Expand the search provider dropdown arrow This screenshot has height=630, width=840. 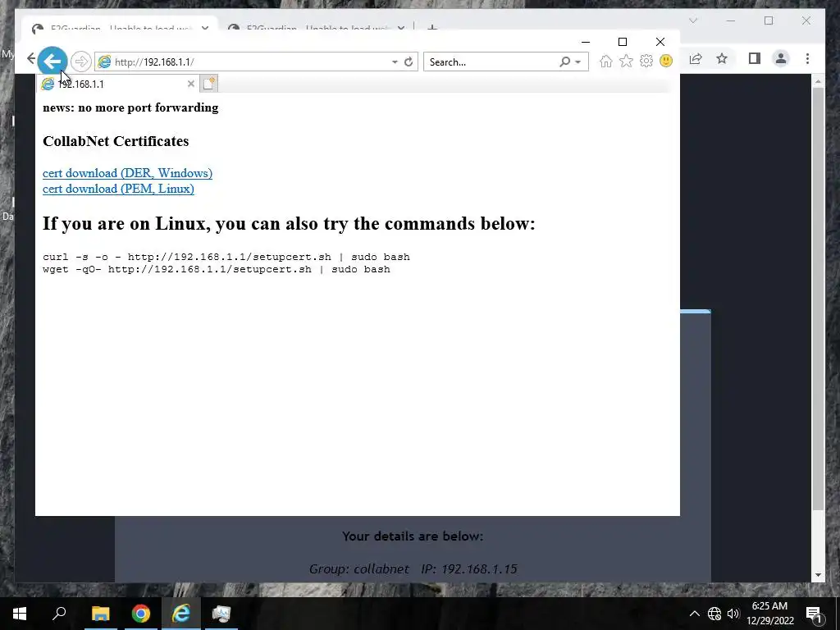pos(578,62)
